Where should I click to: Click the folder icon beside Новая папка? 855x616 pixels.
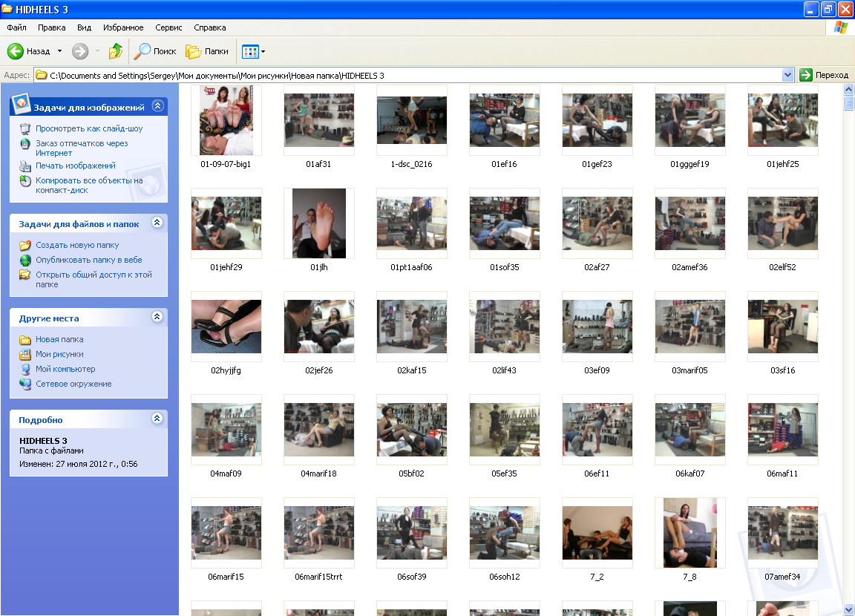pos(25,340)
